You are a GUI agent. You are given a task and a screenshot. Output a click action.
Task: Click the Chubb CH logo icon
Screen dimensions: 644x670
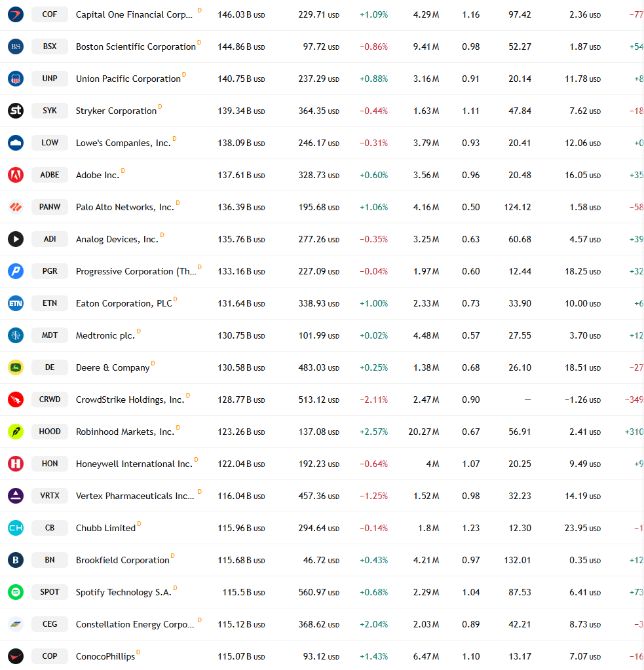coord(16,528)
